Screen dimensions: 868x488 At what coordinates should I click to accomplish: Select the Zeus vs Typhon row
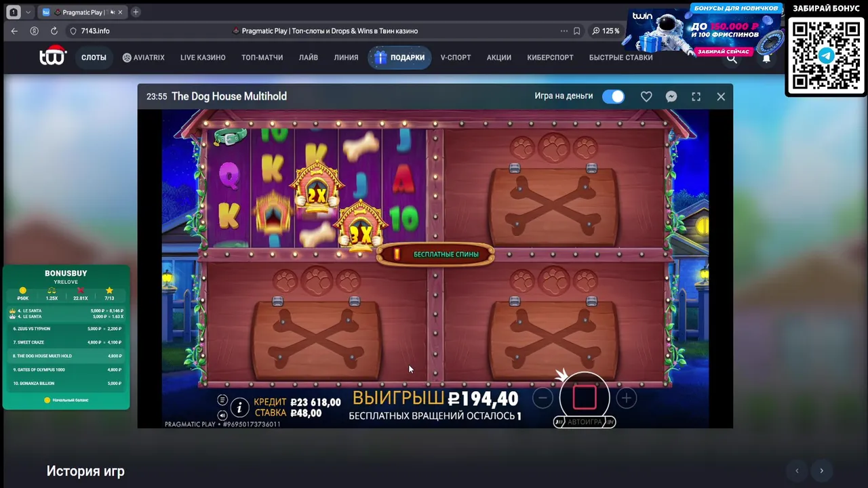(x=66, y=329)
